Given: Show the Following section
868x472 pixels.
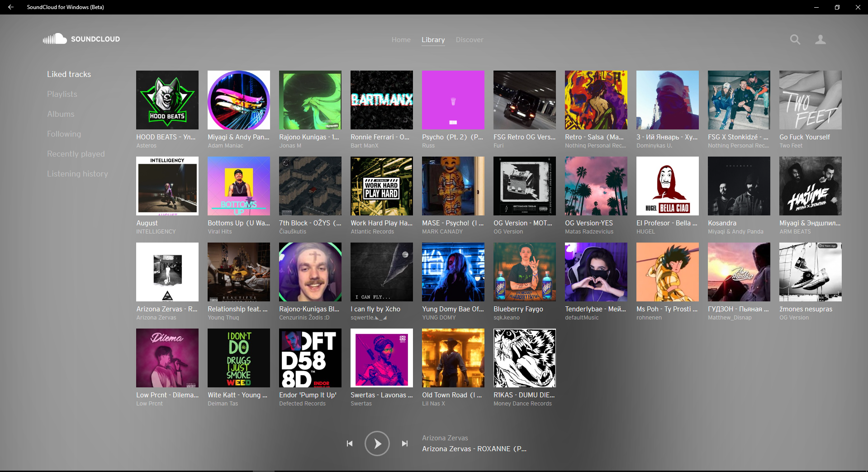Looking at the screenshot, I should 64,134.
